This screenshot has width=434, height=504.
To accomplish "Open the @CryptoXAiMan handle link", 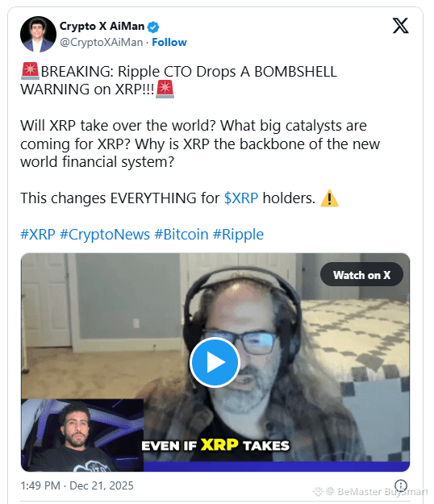I will [x=102, y=43].
